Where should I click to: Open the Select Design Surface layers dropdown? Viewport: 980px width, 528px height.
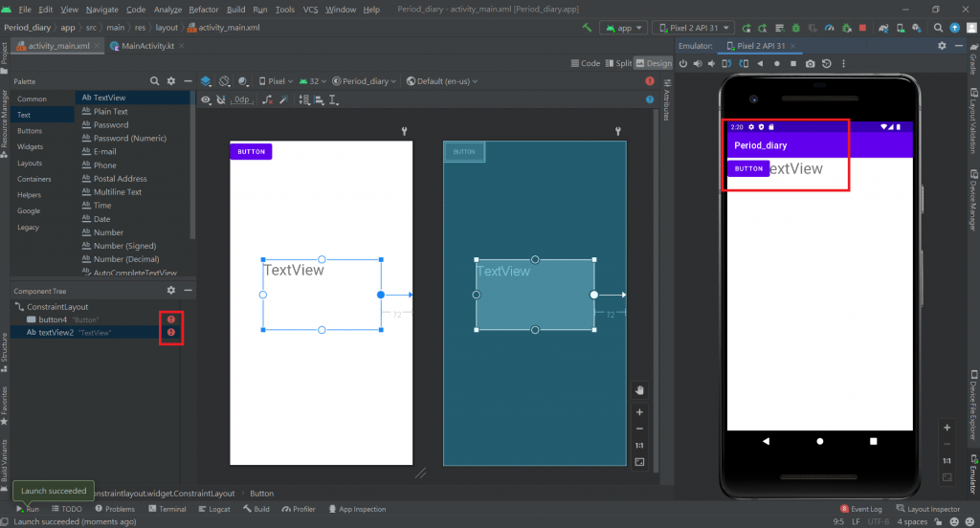click(x=206, y=81)
